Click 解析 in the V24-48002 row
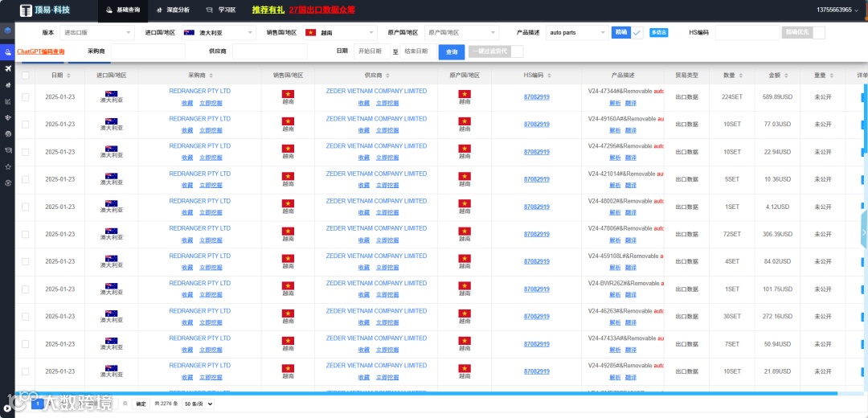This screenshot has width=868, height=418. (x=615, y=212)
